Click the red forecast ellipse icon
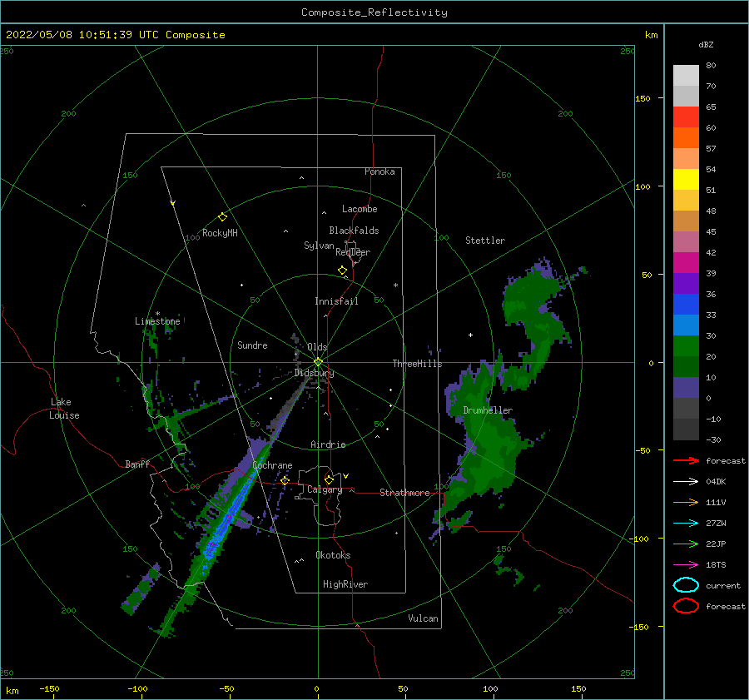749x700 pixels. 686,606
